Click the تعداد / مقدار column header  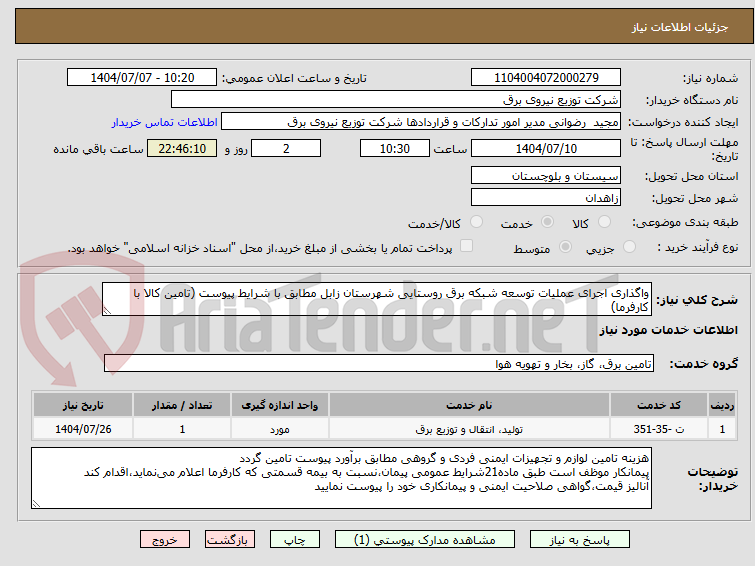[182, 405]
